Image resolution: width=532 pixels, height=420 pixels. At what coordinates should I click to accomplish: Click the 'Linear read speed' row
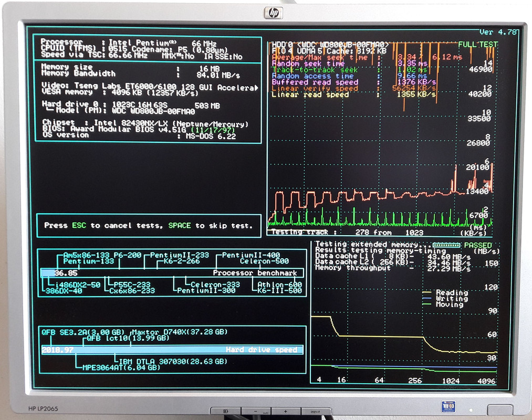353,94
